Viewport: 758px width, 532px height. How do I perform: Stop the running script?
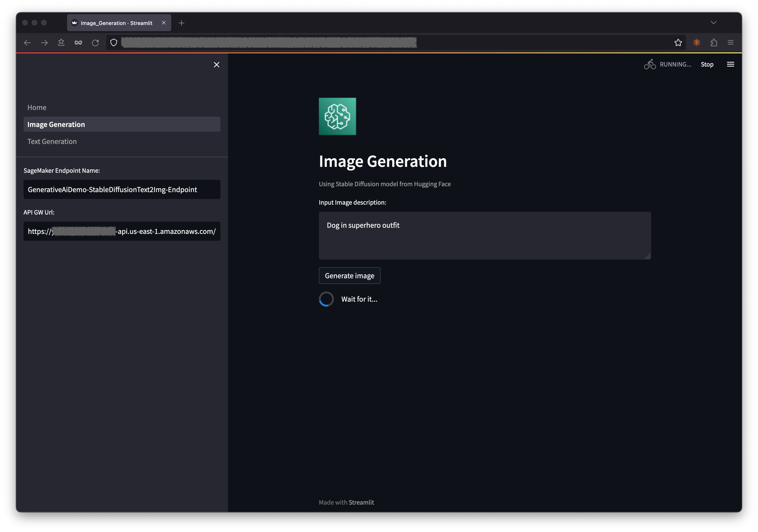(707, 64)
